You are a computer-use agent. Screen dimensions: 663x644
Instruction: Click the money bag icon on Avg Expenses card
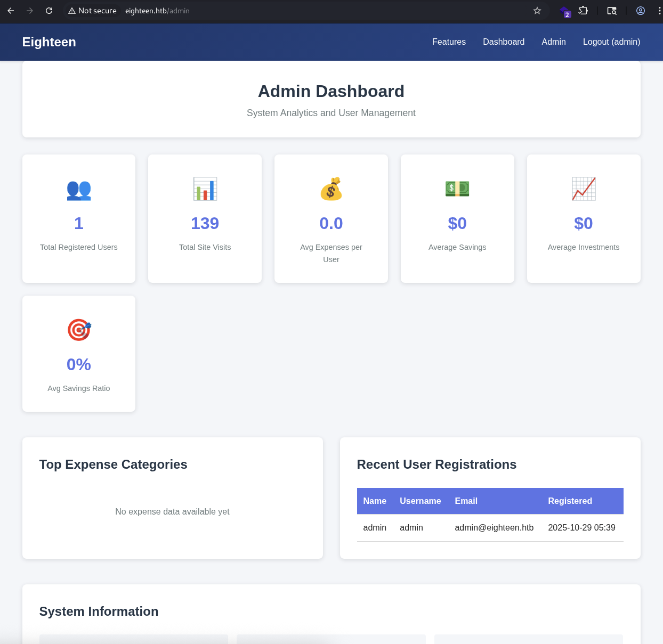tap(331, 189)
